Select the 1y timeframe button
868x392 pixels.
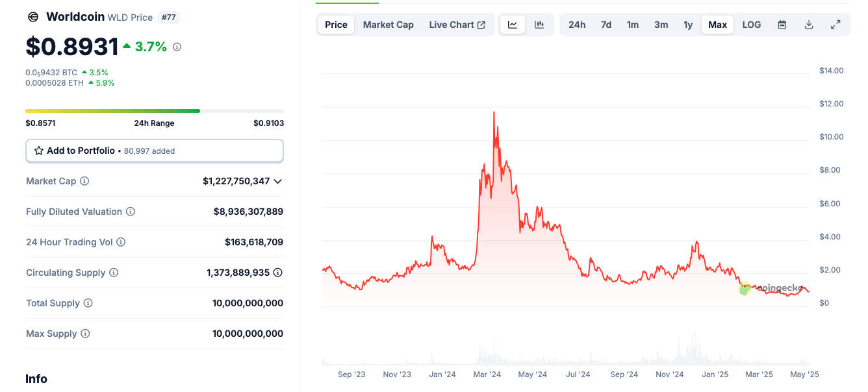[x=688, y=24]
